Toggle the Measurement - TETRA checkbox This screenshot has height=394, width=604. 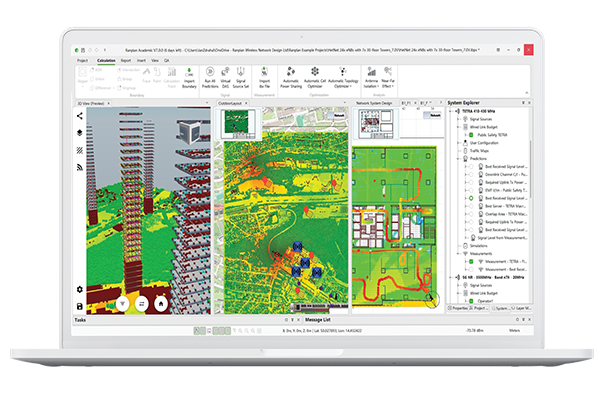pos(471,262)
